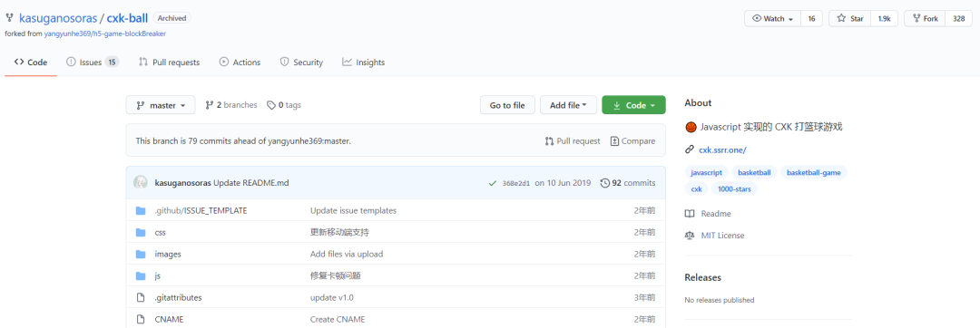Expand the Add file dropdown
The image size is (980, 328).
[x=568, y=105]
